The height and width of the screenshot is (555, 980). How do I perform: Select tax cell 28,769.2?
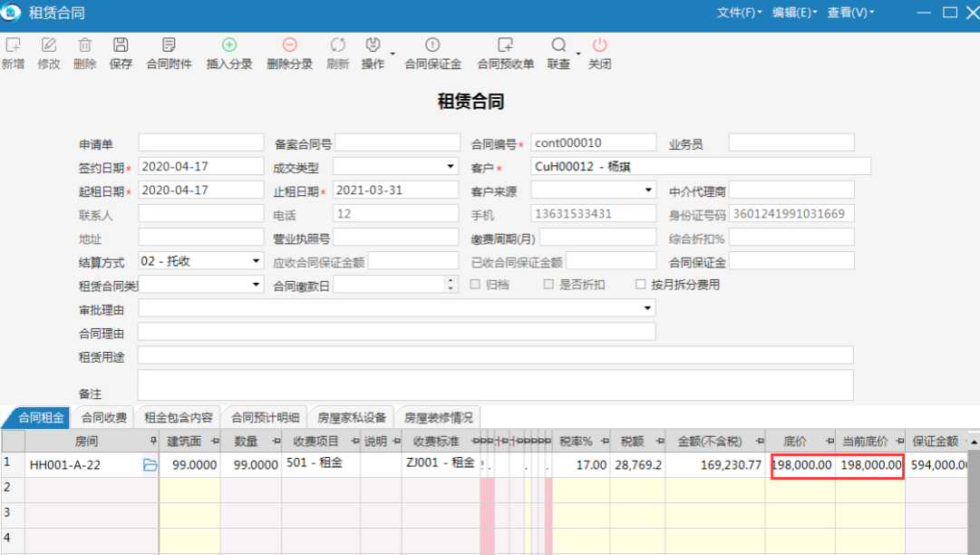(637, 465)
